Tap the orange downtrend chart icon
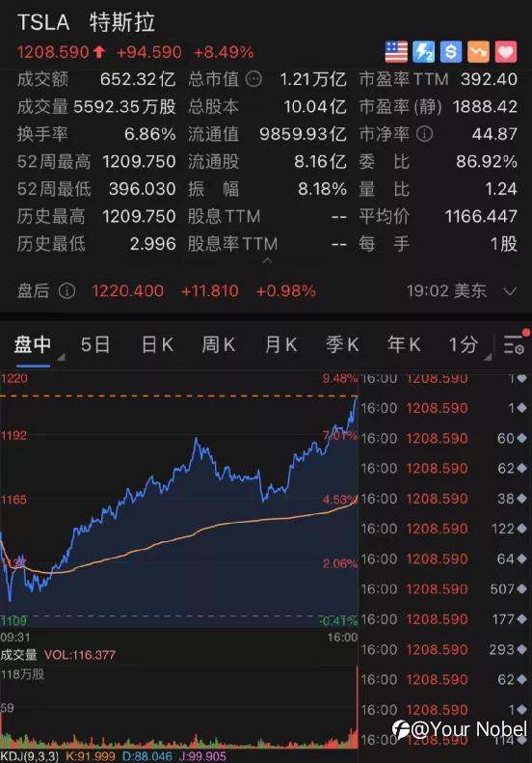Viewport: 532px width, 763px height. pyautogui.click(x=478, y=51)
